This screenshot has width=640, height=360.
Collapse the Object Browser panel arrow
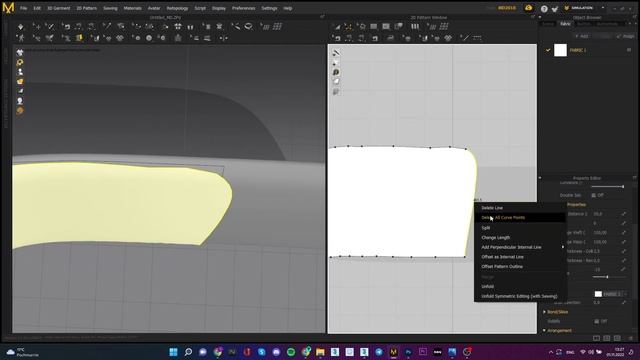pyautogui.click(x=540, y=18)
